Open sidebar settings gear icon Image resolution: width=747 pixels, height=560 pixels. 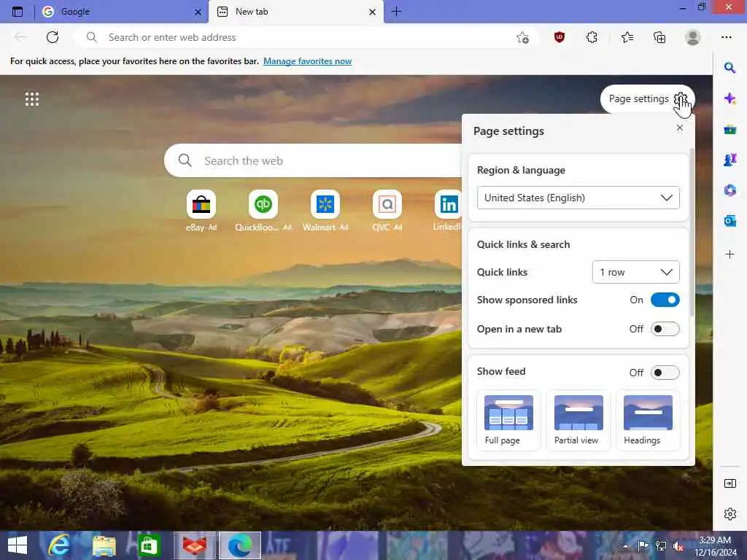(729, 514)
